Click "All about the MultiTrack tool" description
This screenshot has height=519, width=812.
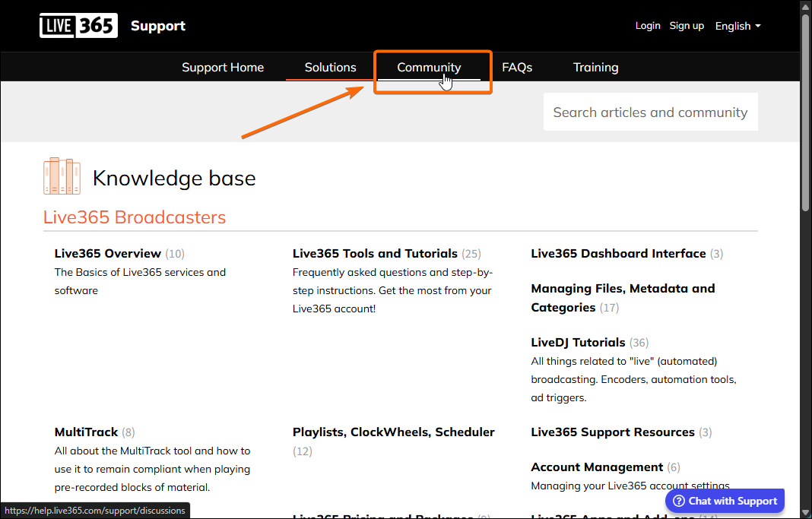click(152, 469)
